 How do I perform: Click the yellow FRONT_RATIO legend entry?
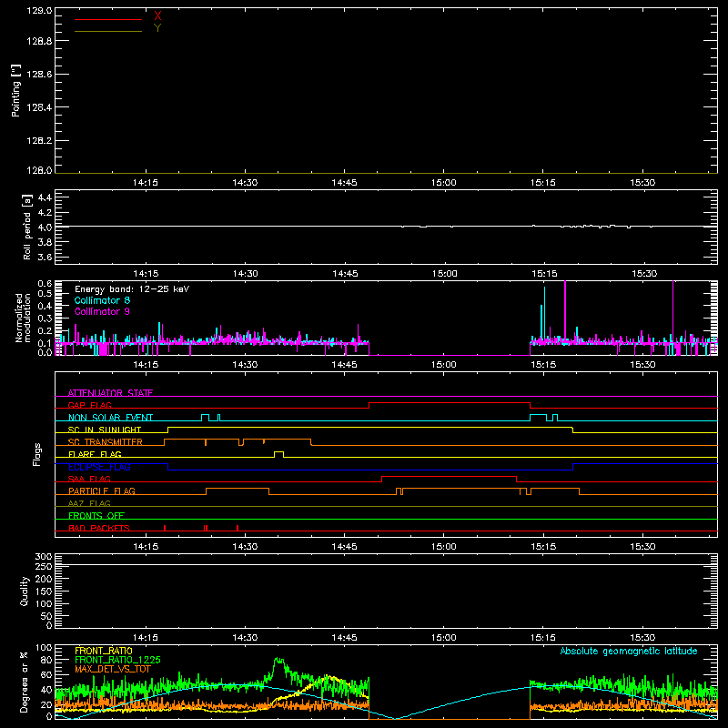click(x=104, y=651)
